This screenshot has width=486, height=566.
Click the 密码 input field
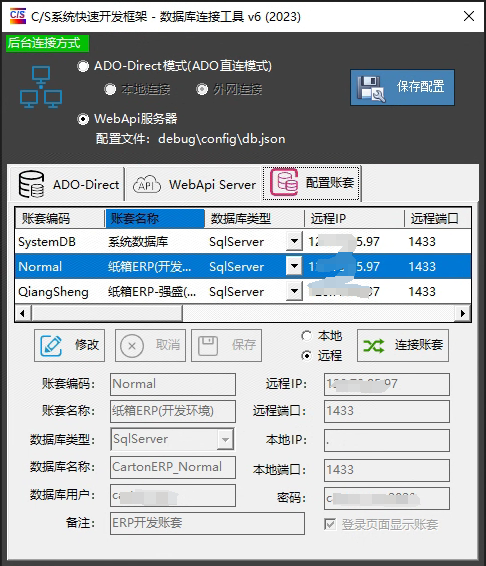pos(387,498)
